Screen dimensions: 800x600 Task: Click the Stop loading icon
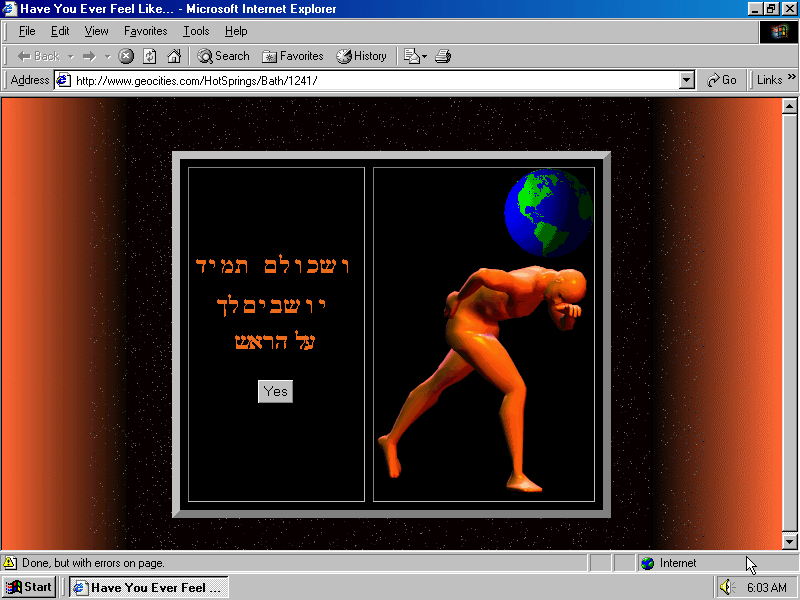click(126, 56)
